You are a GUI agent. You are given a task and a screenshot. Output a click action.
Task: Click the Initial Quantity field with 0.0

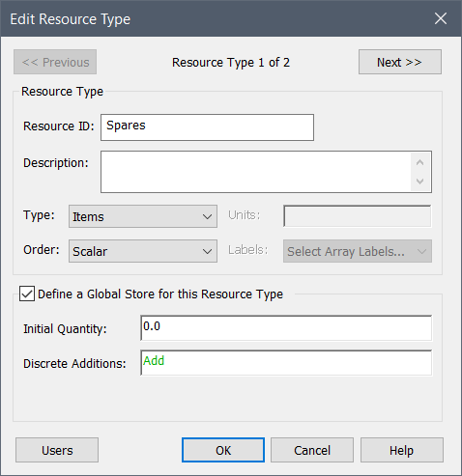tap(286, 328)
